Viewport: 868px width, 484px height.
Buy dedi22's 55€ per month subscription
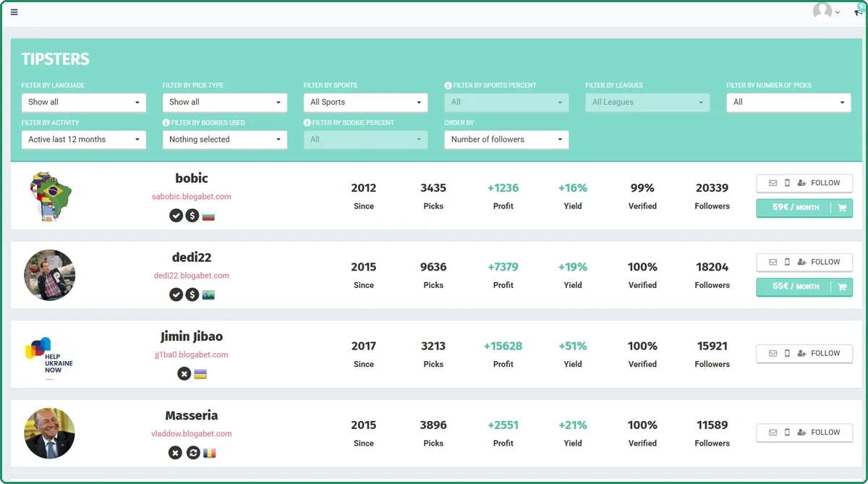tap(804, 286)
